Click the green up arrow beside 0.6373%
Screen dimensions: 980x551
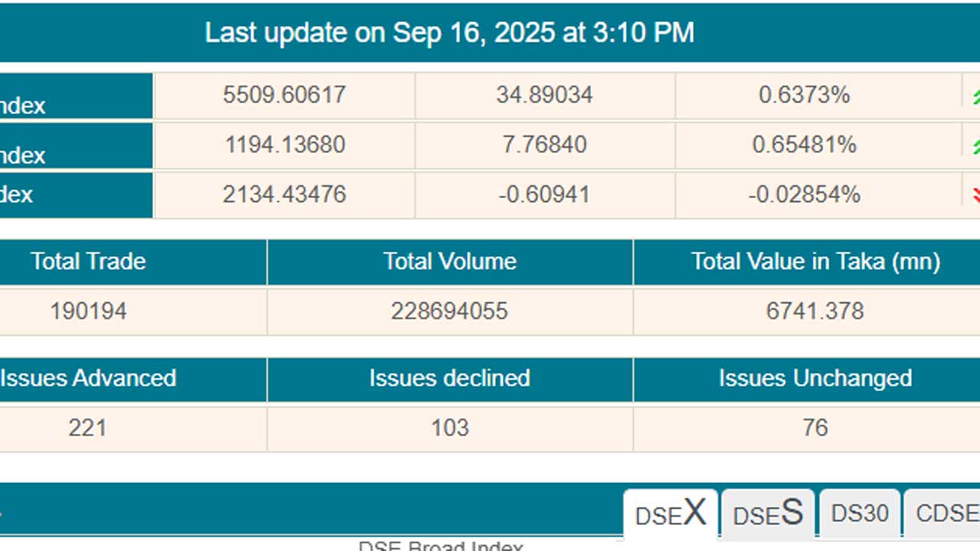click(974, 96)
